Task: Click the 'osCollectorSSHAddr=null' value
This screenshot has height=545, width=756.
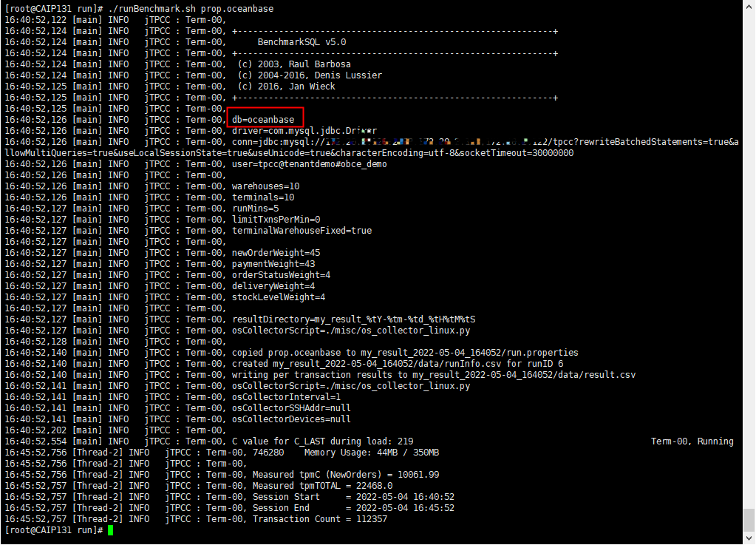Action: [292, 408]
